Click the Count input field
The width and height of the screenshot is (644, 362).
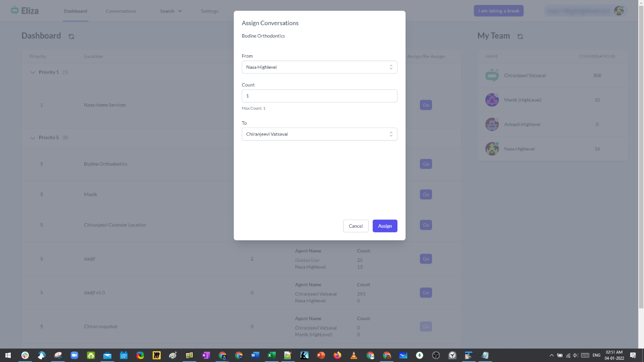[319, 96]
